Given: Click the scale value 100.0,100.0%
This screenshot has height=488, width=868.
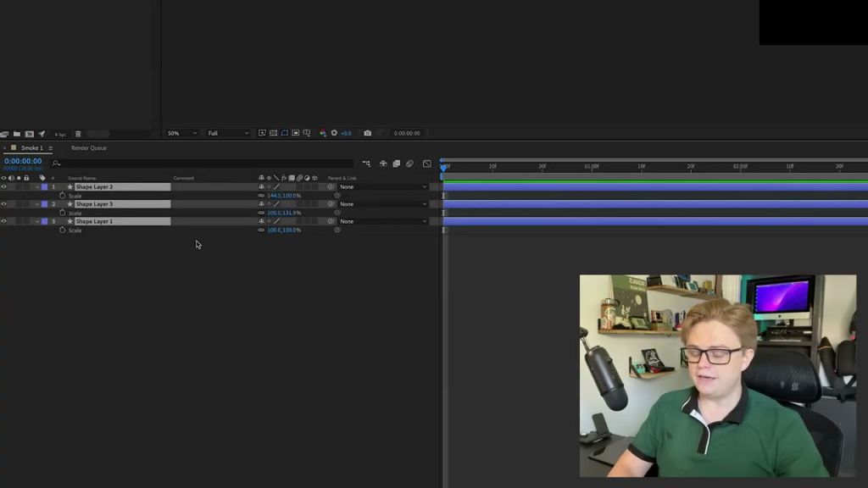Looking at the screenshot, I should click(284, 230).
